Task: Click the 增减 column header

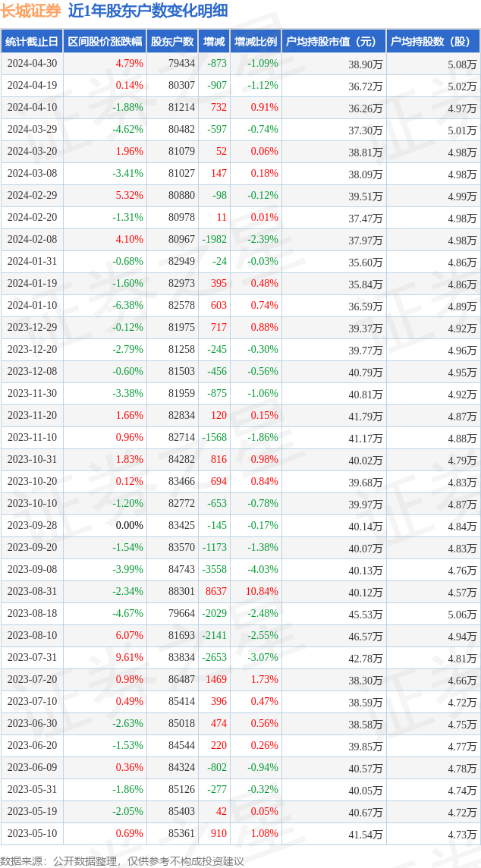Action: tap(215, 42)
